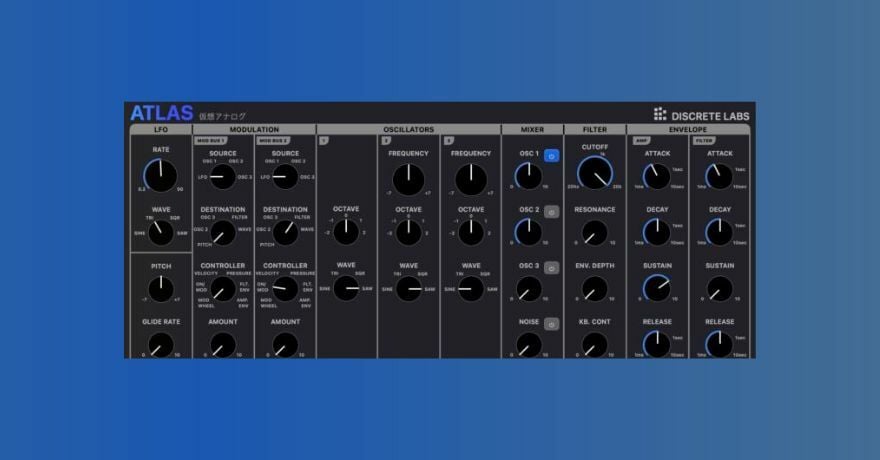The height and width of the screenshot is (460, 880).
Task: Toggle the OSC 3 power button in Mixer
Action: pos(552,268)
